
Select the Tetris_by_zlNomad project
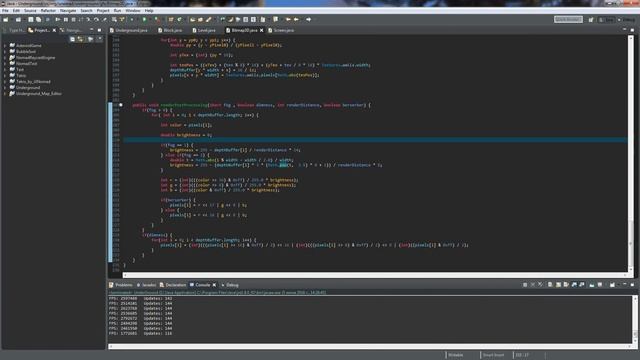pos(33,82)
